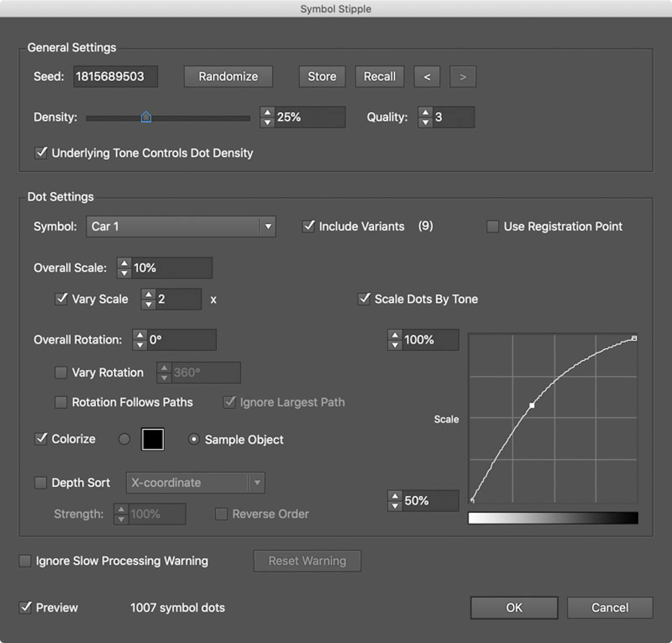Click the next seed arrow button
The height and width of the screenshot is (643, 672).
462,76
